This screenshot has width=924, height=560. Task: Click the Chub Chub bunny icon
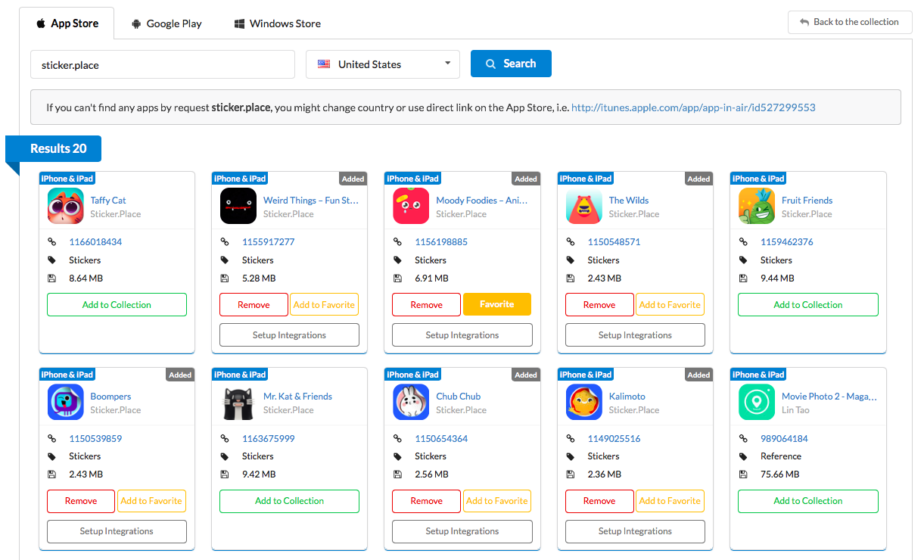412,403
